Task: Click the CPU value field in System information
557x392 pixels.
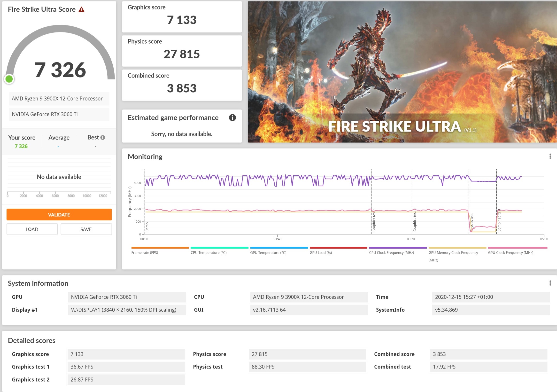Action: 309,297
